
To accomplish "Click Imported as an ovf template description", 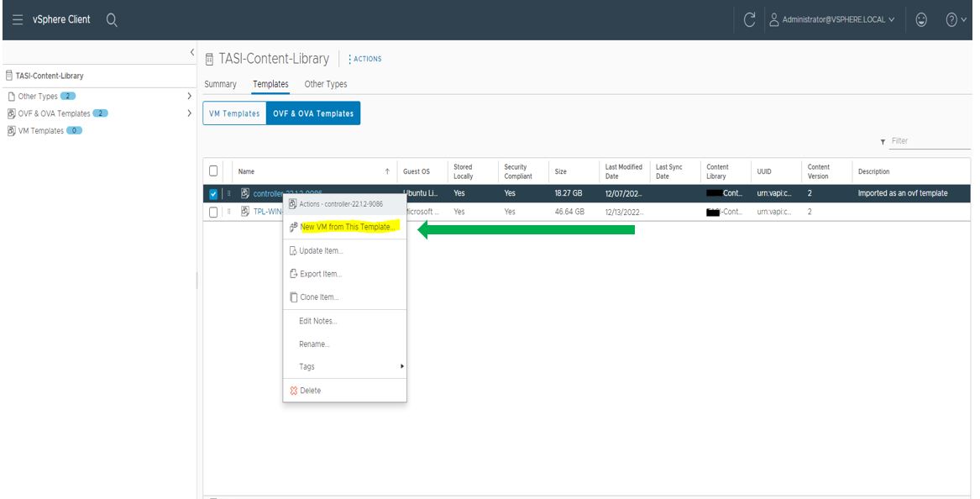I will pyautogui.click(x=903, y=194).
